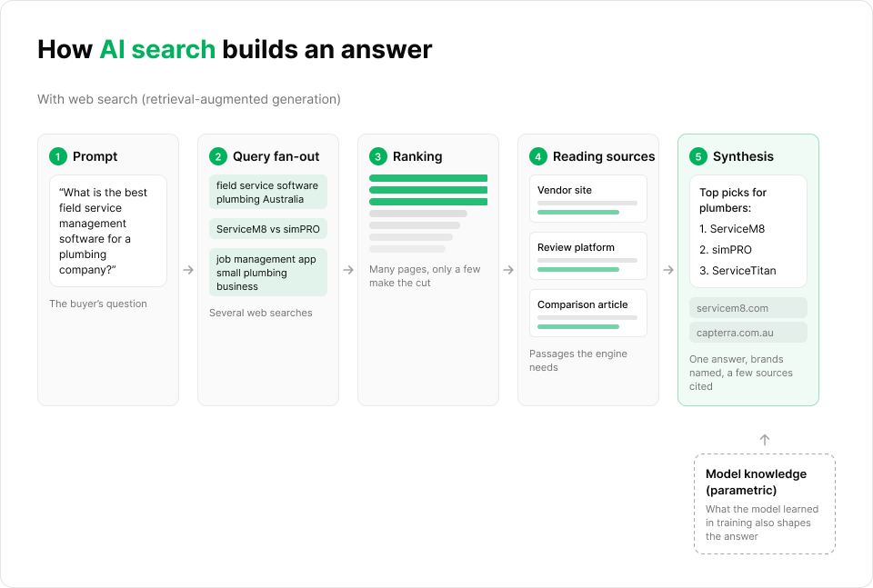Click the step 5 circle beside Synthesis
This screenshot has width=873, height=588.
(x=698, y=156)
